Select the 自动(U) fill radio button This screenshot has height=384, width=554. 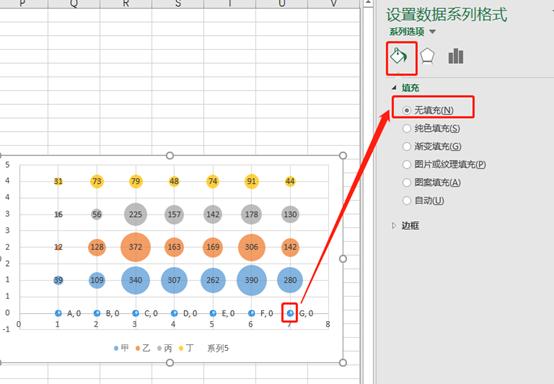406,201
